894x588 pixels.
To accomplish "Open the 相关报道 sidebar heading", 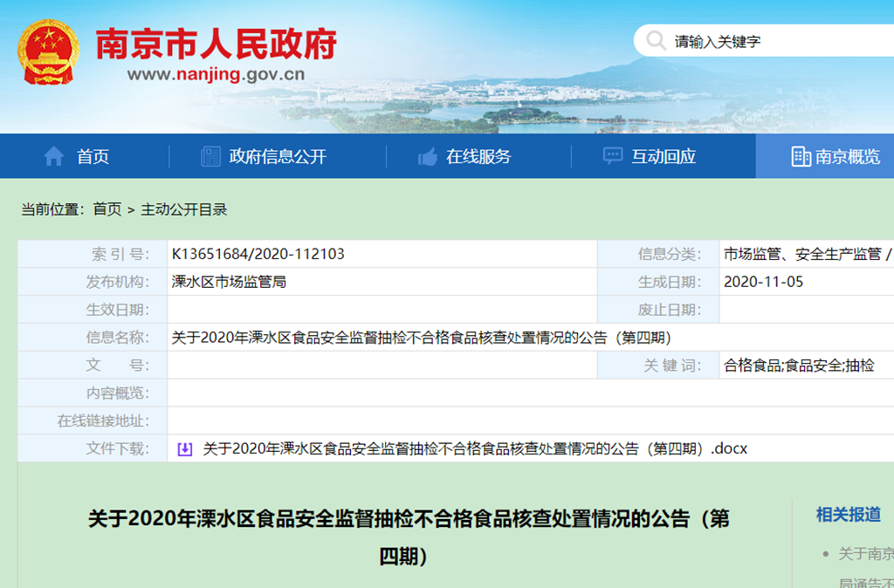I will (x=848, y=515).
